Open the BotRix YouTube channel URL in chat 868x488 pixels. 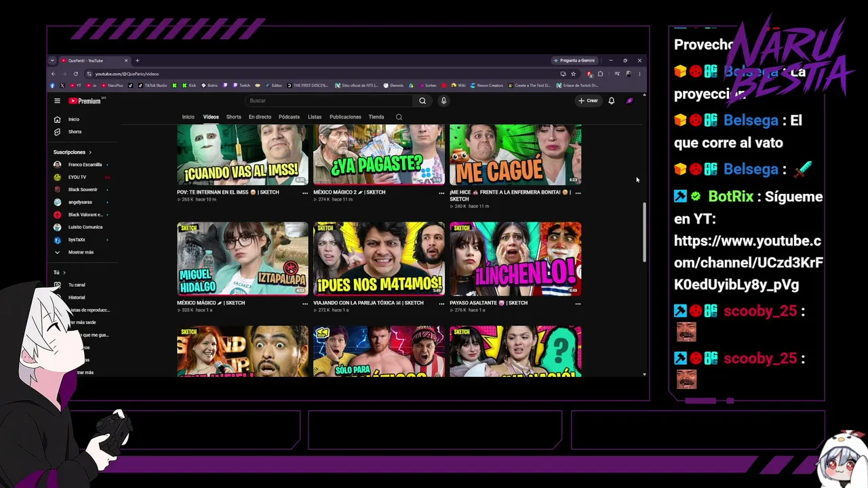tap(749, 263)
